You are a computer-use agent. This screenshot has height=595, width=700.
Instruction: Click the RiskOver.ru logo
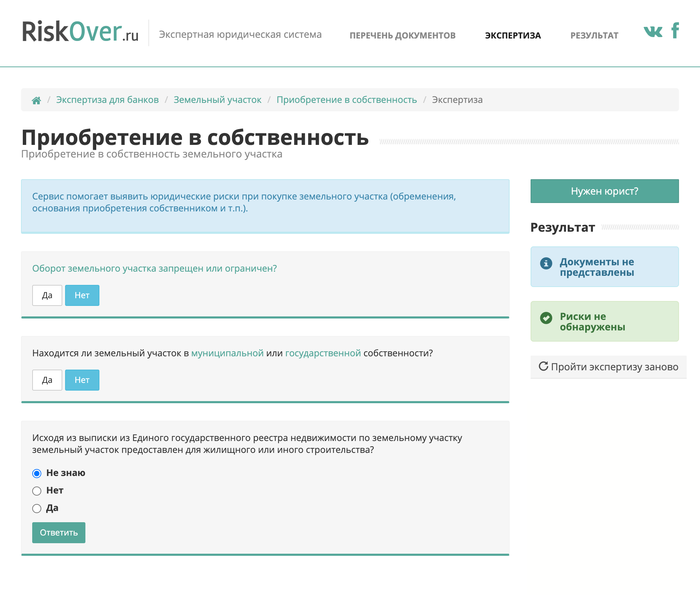tap(80, 31)
